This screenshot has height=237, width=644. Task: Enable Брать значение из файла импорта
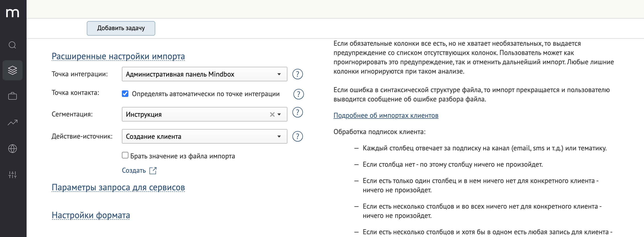[x=125, y=155]
